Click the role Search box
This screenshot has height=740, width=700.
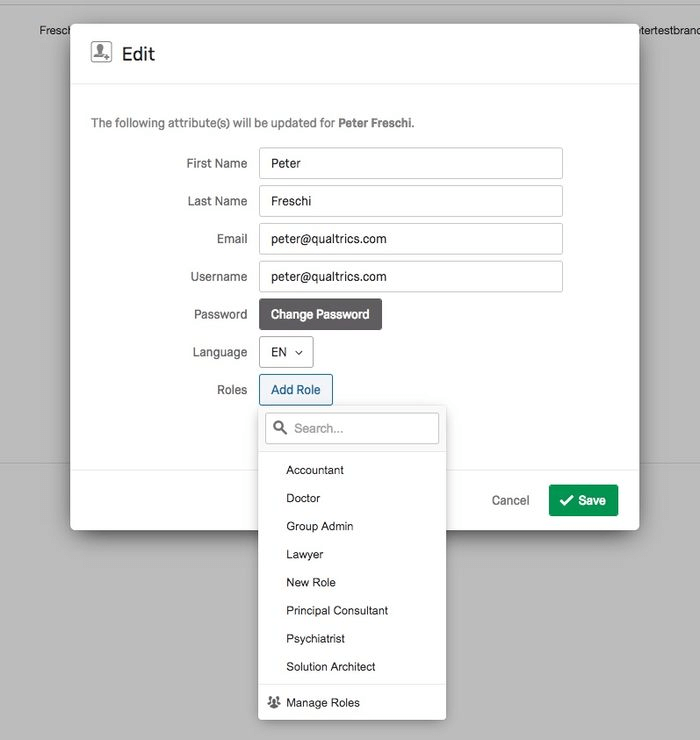pos(352,428)
